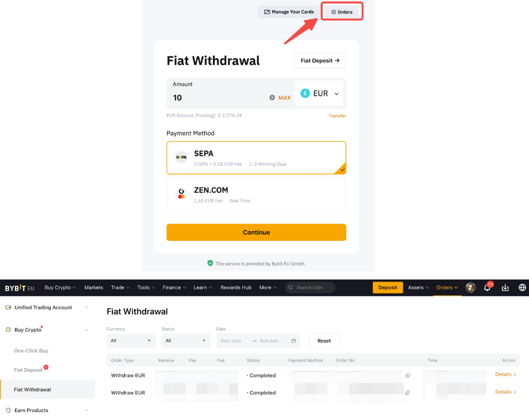The width and height of the screenshot is (529, 420).
Task: Open the Markets menu item
Action: (94, 287)
